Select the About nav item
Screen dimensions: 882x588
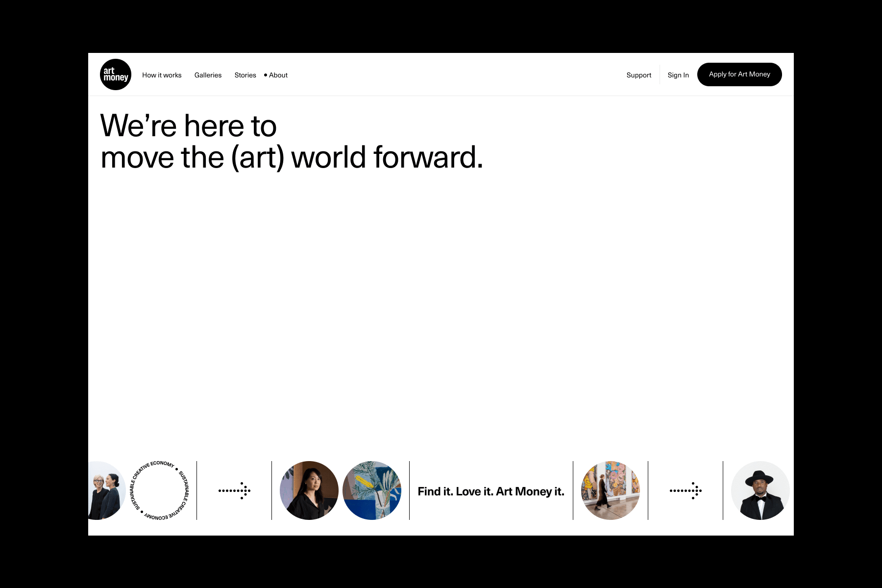(x=278, y=75)
